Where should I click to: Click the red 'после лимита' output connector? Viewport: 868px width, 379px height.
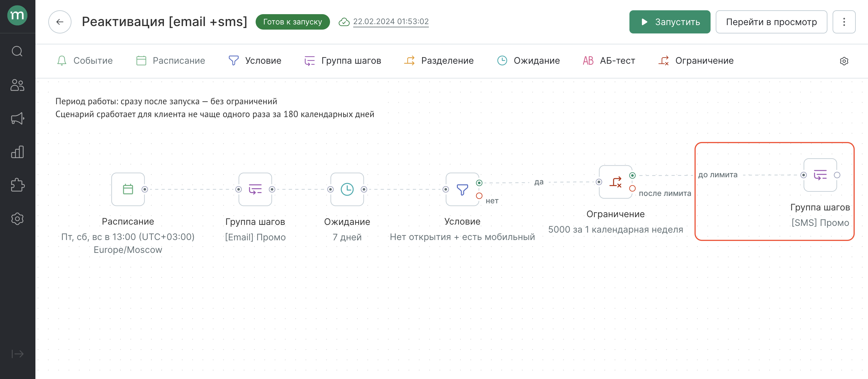coord(632,188)
